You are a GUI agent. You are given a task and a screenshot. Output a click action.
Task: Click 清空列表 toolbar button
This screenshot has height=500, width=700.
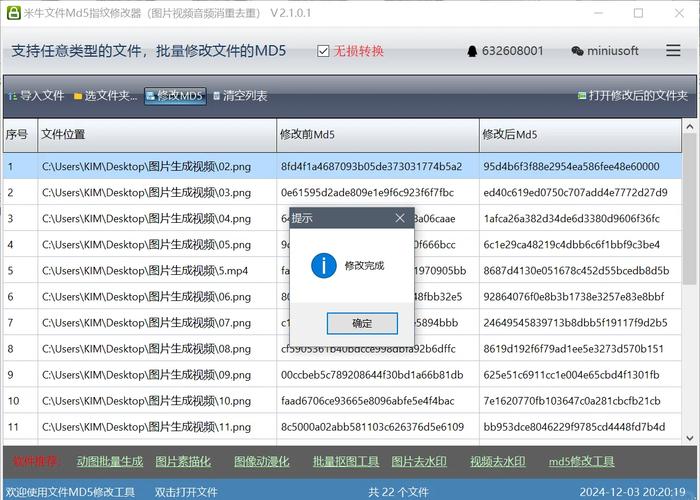point(240,96)
